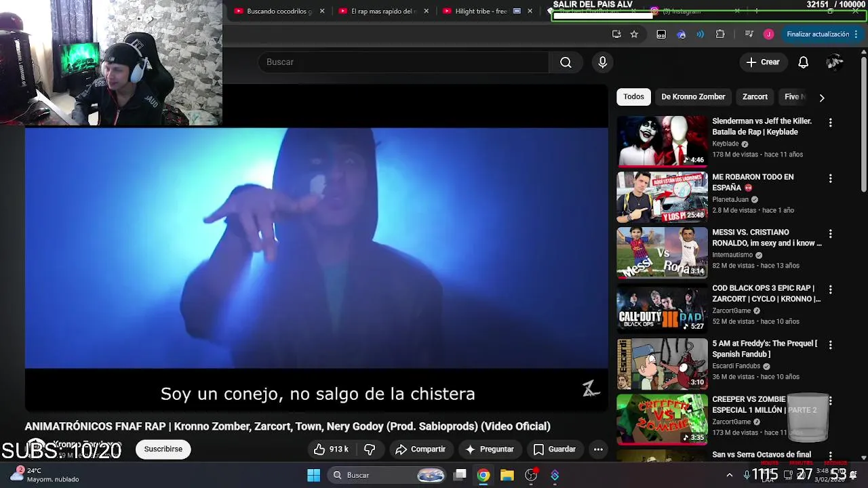
Task: Open the purple diamond app on taskbar
Action: (555, 475)
